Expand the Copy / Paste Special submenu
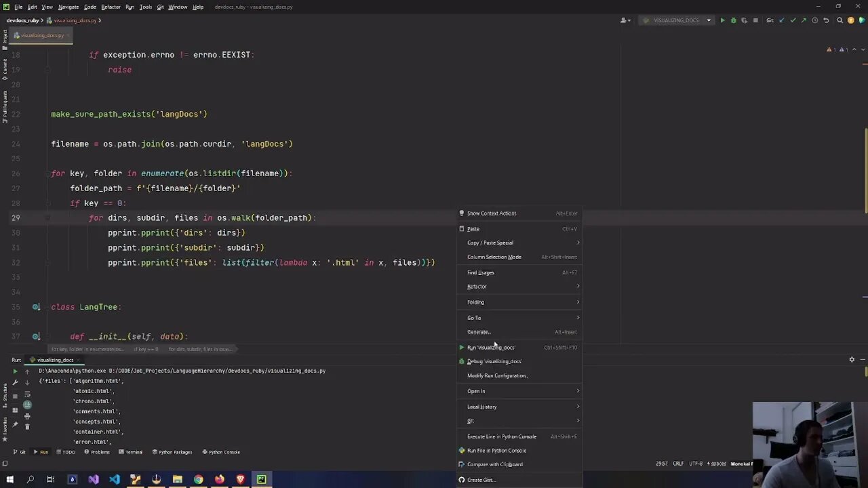The height and width of the screenshot is (488, 868). tap(519, 243)
